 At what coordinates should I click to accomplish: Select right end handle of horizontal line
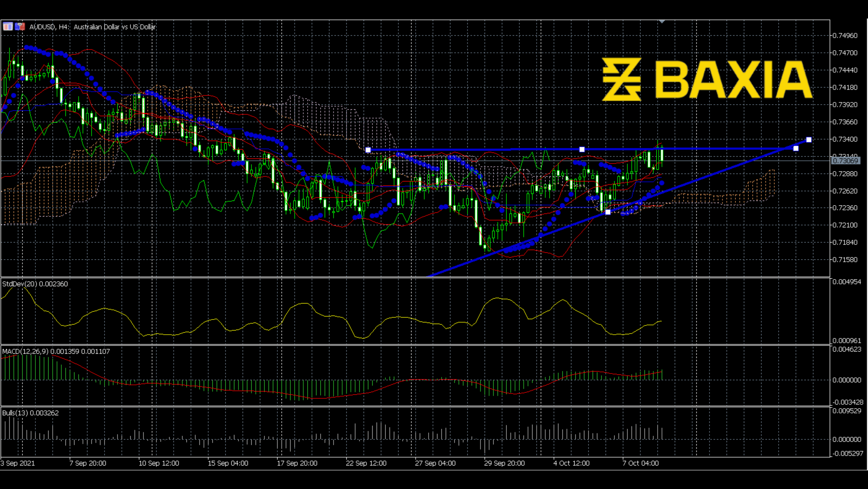coord(796,148)
